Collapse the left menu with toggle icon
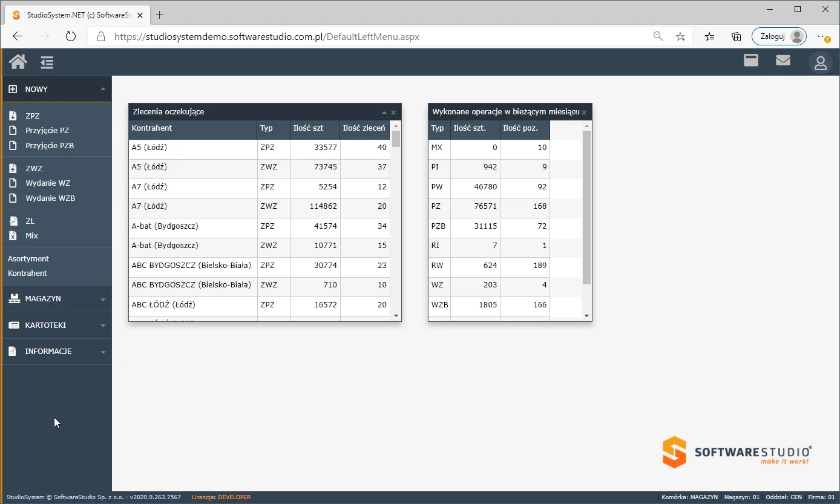The width and height of the screenshot is (840, 504). click(x=47, y=62)
